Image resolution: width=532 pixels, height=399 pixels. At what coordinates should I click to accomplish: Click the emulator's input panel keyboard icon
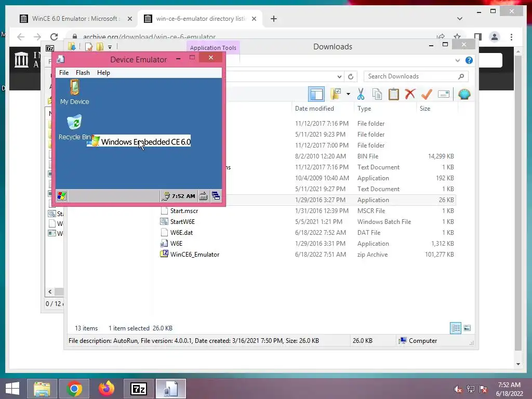tap(203, 196)
